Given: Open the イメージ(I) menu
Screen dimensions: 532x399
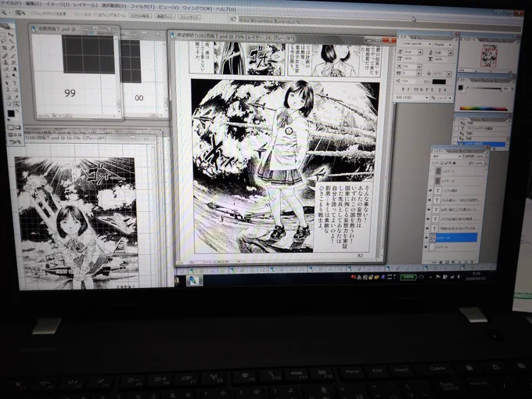Looking at the screenshot, I should coord(57,5).
